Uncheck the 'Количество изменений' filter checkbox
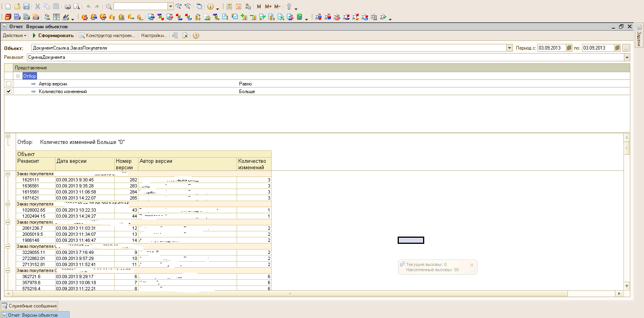 point(8,91)
